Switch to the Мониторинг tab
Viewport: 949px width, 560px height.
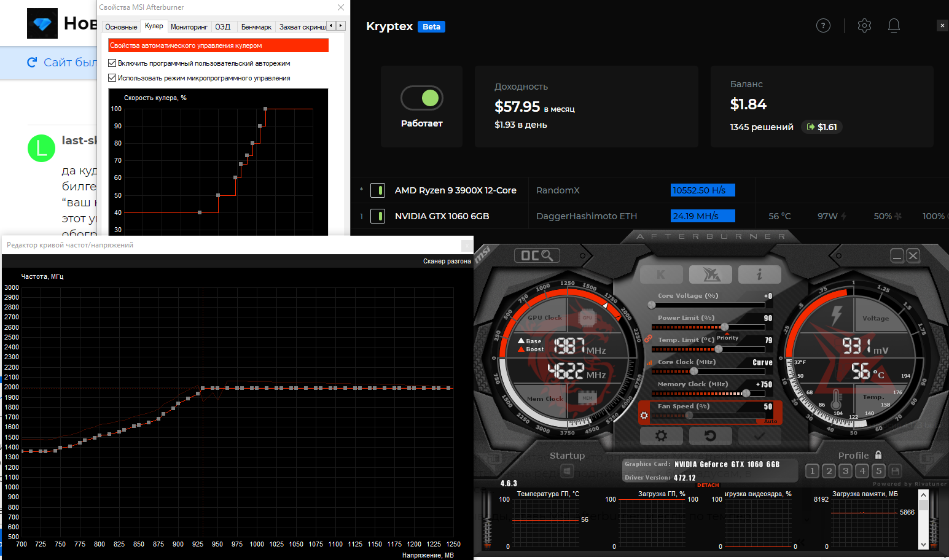[189, 26]
